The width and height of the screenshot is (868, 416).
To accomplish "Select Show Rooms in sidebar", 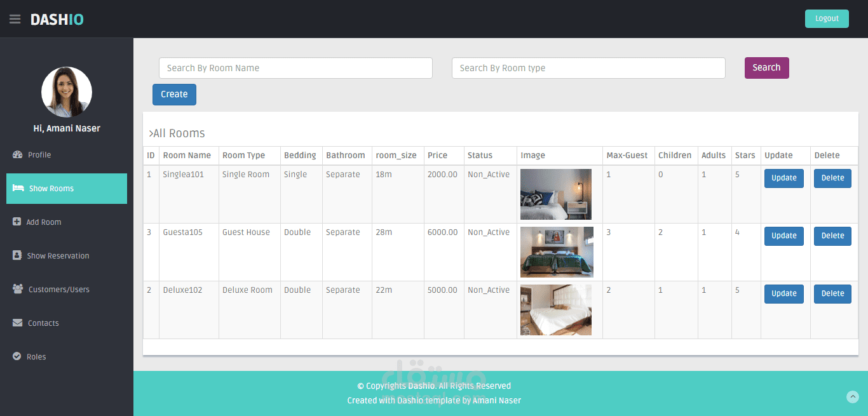I will [67, 189].
